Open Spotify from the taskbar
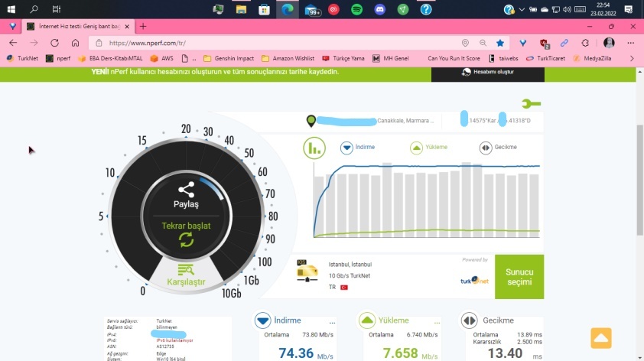This screenshot has height=361, width=644. pos(356,9)
